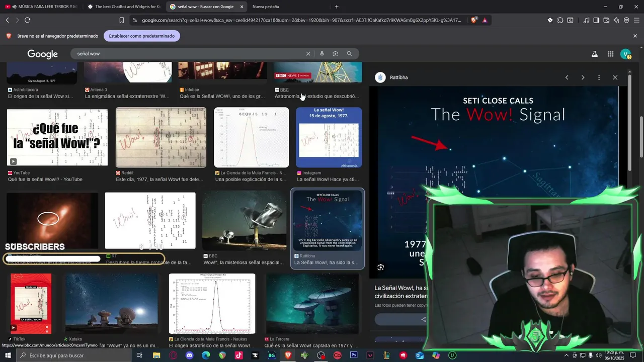Image resolution: width=644 pixels, height=362 pixels.
Task: Reload the current page
Action: click(x=27, y=20)
